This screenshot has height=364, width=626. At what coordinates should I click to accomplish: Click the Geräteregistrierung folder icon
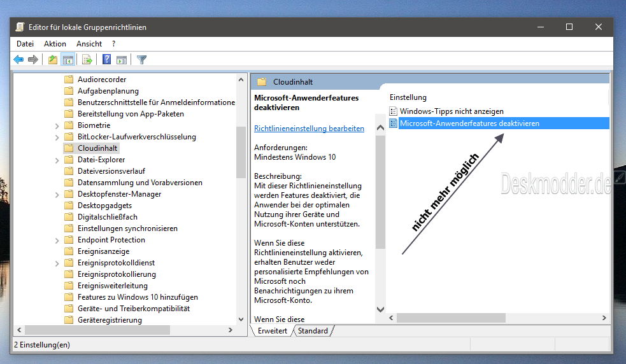(69, 319)
